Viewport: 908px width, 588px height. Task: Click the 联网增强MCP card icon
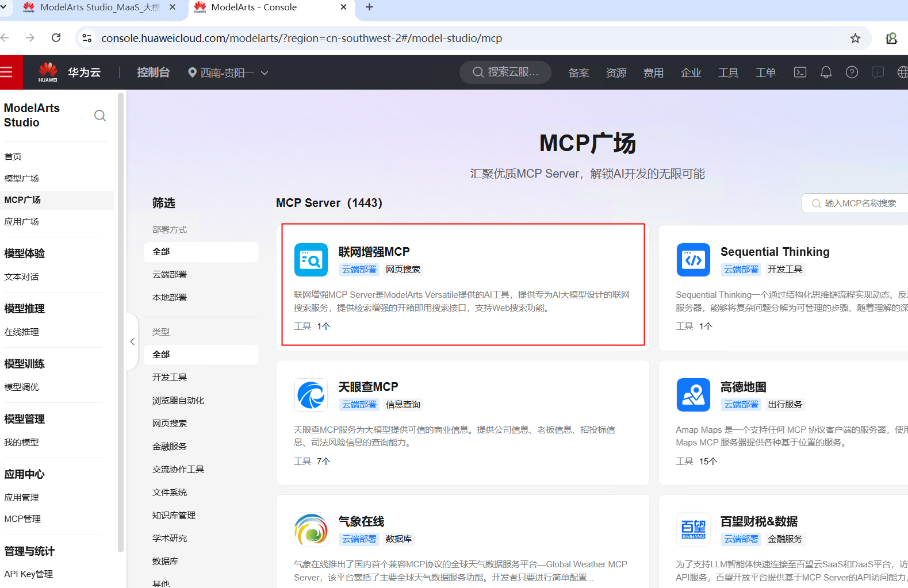pyautogui.click(x=311, y=260)
